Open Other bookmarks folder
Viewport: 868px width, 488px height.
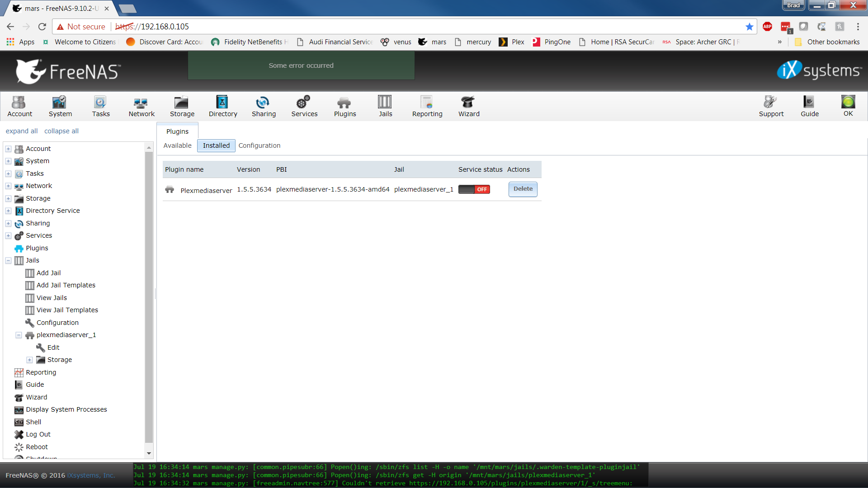[827, 42]
